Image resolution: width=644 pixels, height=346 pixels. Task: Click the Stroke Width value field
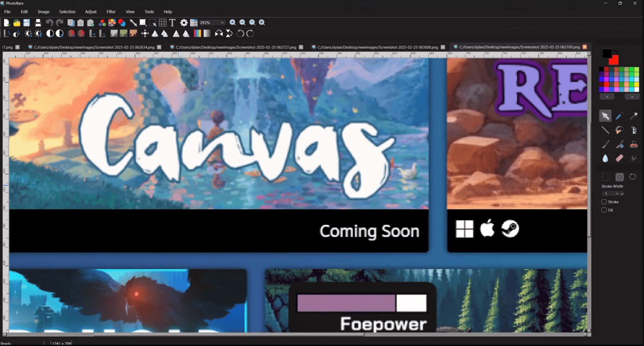pyautogui.click(x=608, y=194)
